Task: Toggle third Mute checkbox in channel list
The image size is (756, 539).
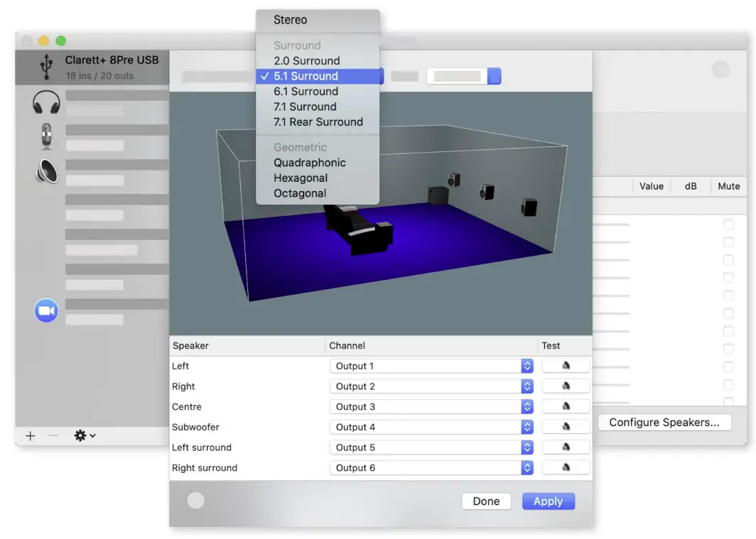Action: (728, 260)
